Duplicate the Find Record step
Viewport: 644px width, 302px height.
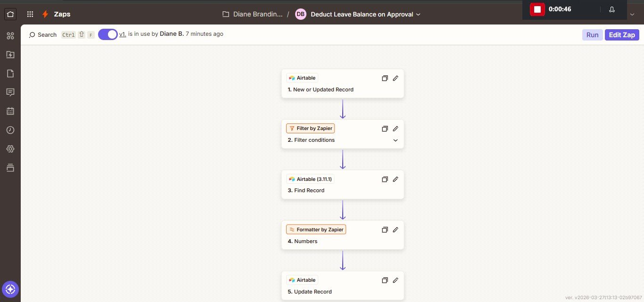[x=385, y=179]
